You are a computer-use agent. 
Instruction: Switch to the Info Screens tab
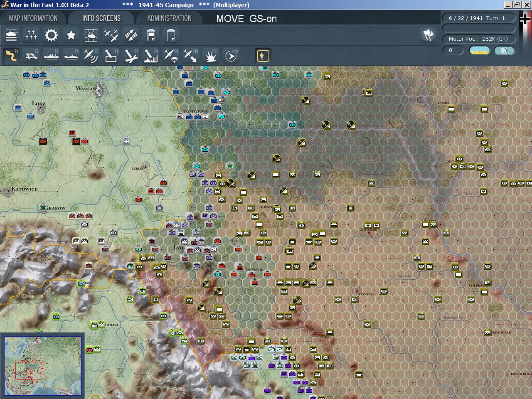pyautogui.click(x=101, y=18)
